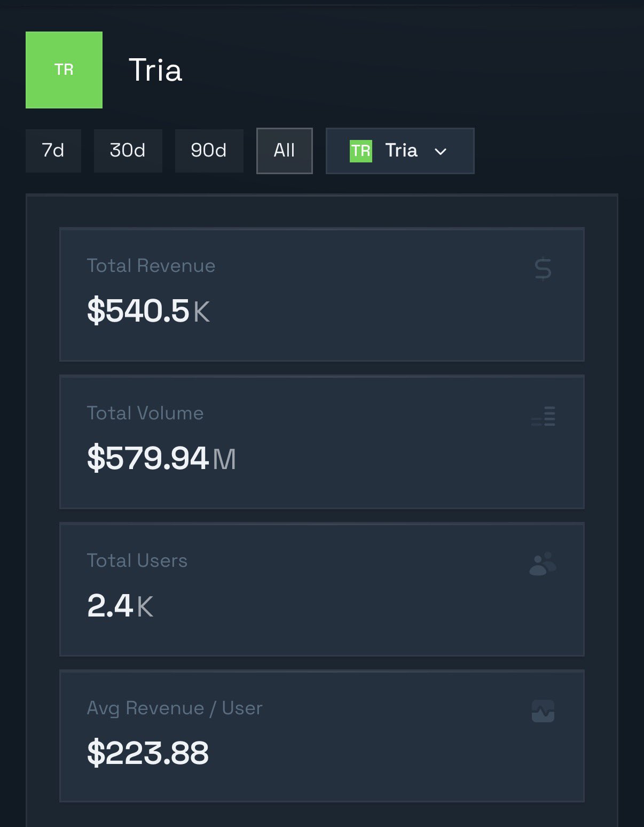
Task: Select the All time range
Action: pos(284,151)
